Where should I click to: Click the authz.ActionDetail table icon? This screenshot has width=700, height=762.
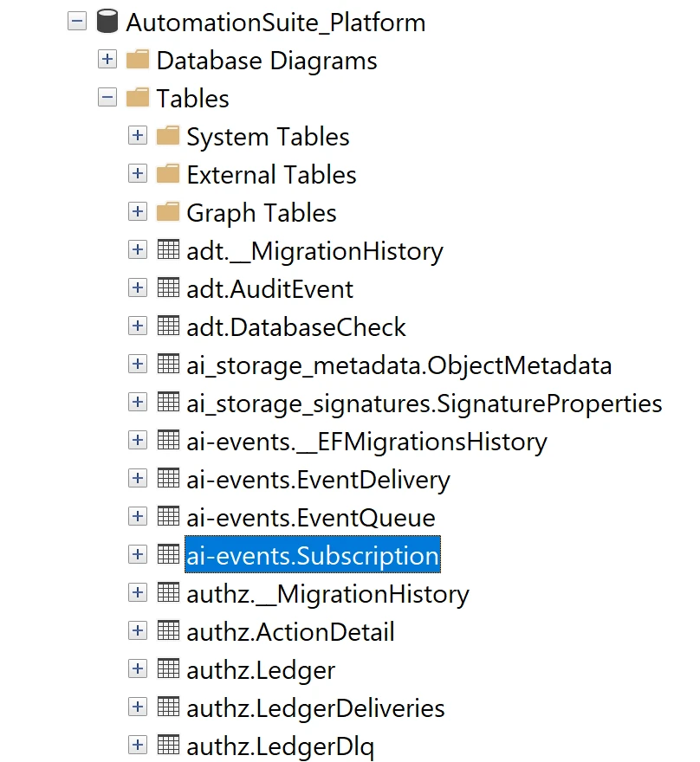[168, 630]
